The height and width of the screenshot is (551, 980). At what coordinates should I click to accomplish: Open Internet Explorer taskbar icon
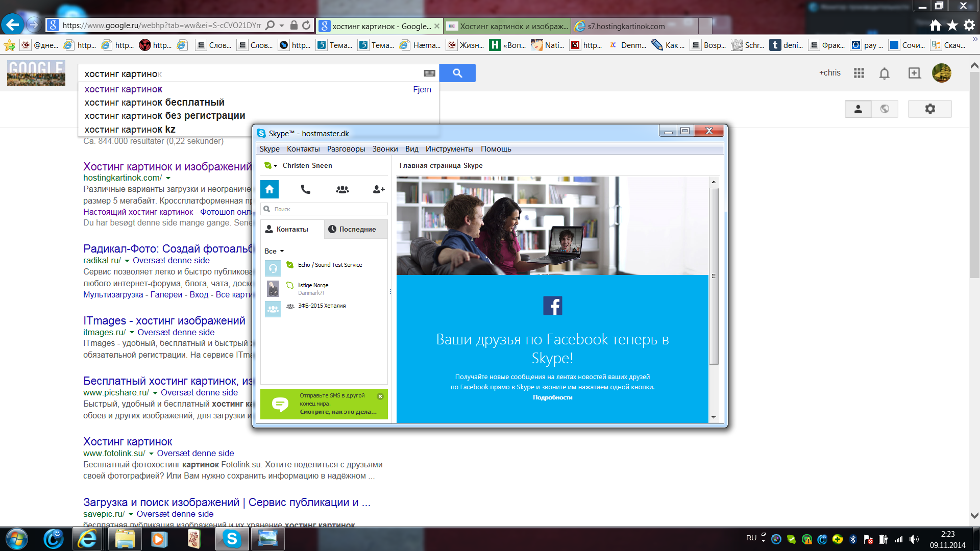(x=88, y=539)
